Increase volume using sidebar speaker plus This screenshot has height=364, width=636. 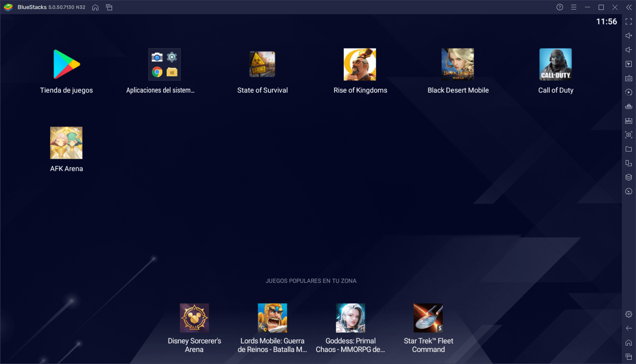(x=629, y=36)
